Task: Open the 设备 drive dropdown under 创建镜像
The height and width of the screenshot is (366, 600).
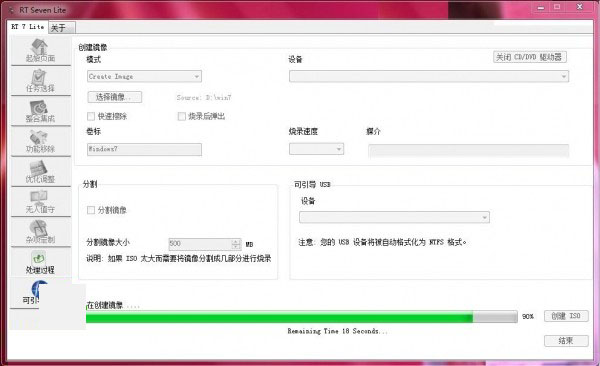Action: point(429,76)
